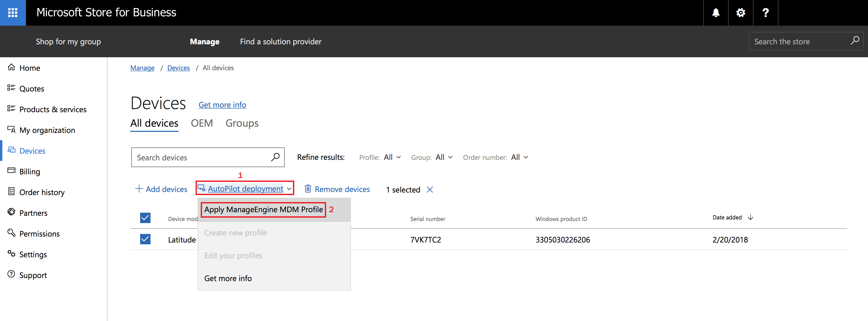Toggle the select-all devices checkbox

145,218
